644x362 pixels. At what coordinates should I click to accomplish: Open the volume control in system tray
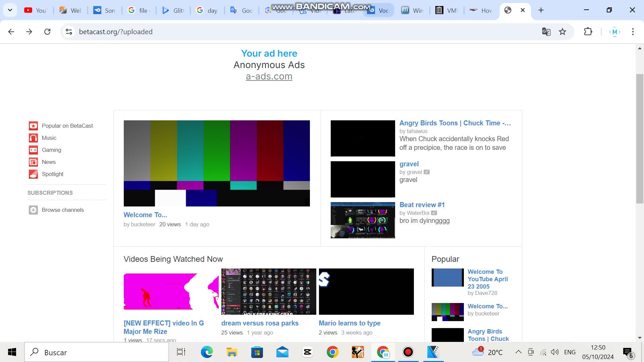point(555,352)
